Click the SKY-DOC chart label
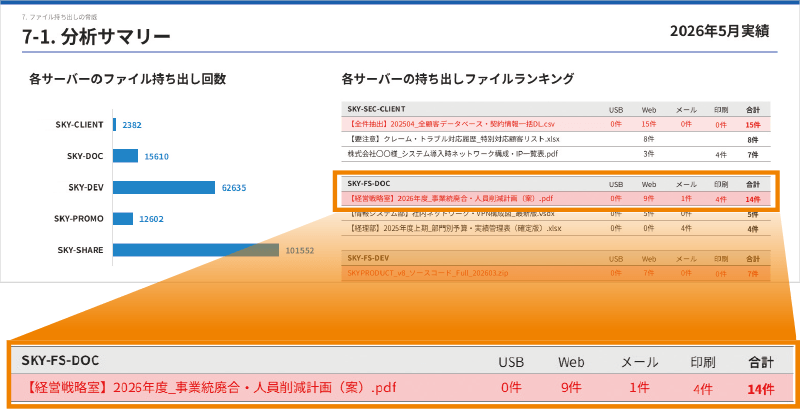 (85, 156)
